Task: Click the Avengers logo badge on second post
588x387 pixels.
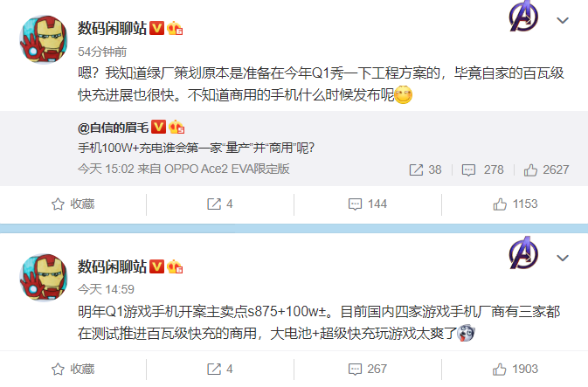Action: click(x=523, y=252)
